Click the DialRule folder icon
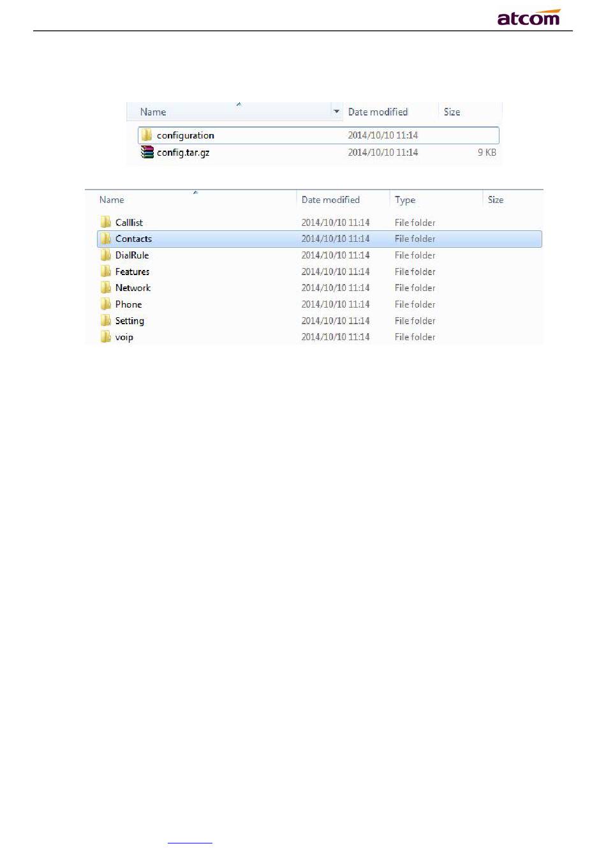The image size is (606, 868). coord(106,255)
